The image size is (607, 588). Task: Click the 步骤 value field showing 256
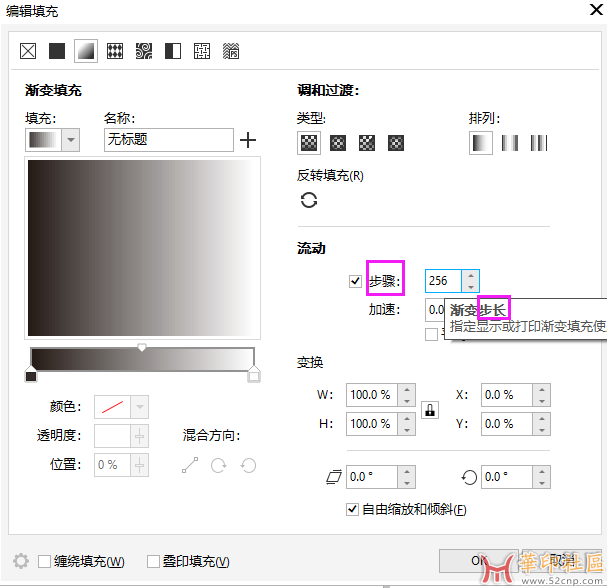coord(444,281)
